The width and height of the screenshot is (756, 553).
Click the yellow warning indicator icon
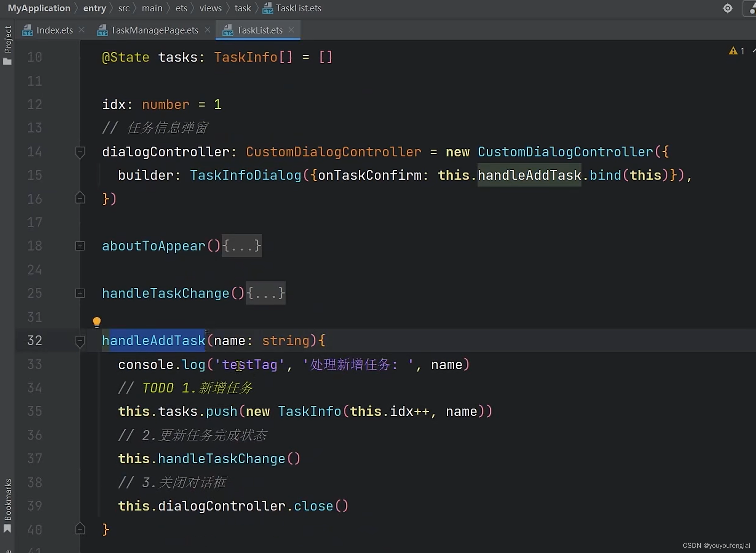pos(733,51)
